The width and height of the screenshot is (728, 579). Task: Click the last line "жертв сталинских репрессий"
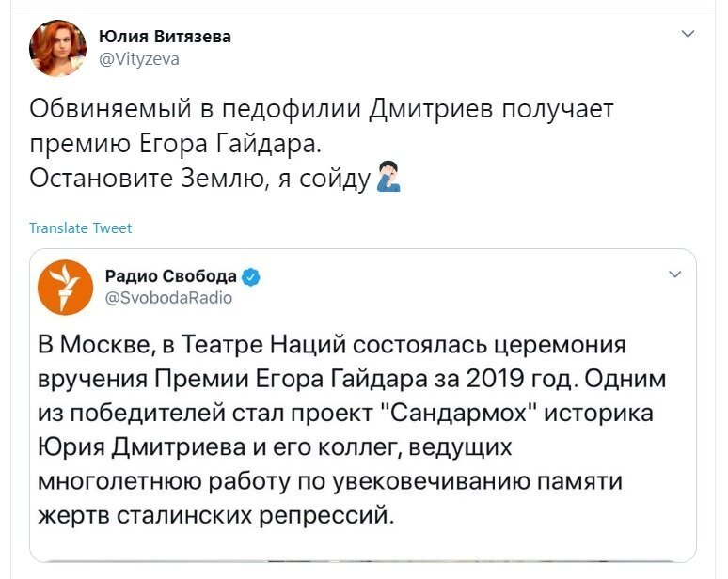215,515
